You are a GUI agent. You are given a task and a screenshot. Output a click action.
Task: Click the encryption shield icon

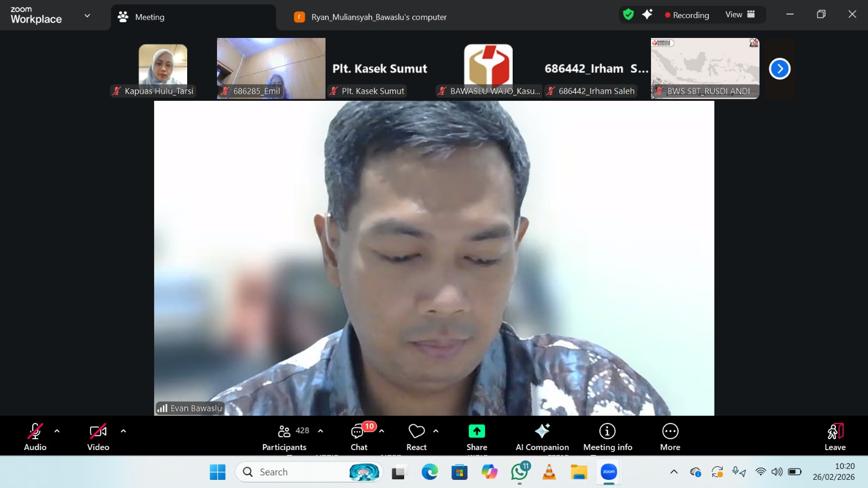[x=628, y=15]
